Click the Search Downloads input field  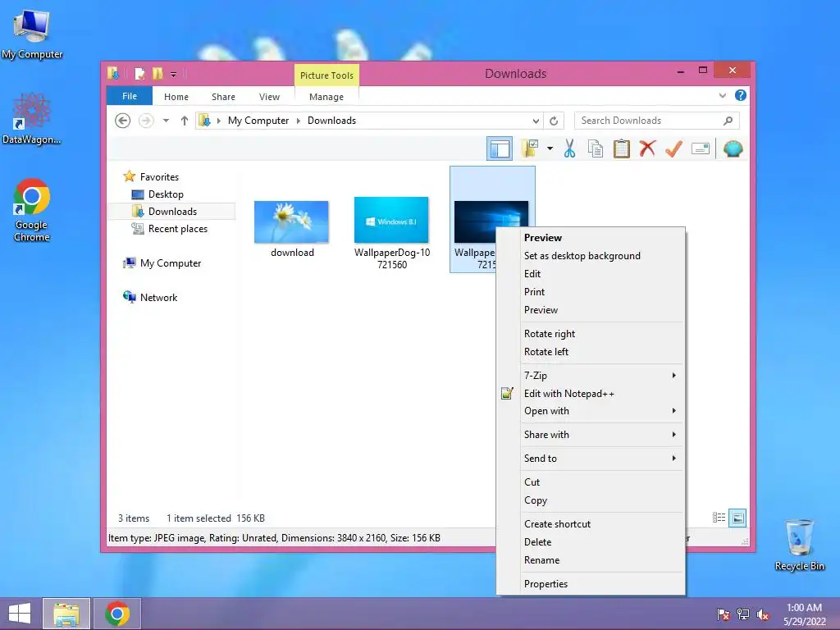[657, 121]
